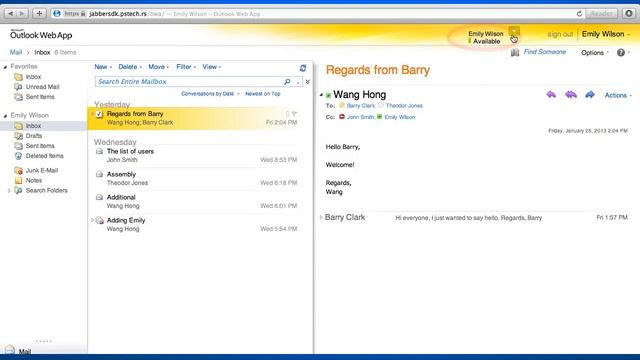The height and width of the screenshot is (360, 640).
Task: Collapse the Emily Wilson mailbox tree
Action: point(5,116)
